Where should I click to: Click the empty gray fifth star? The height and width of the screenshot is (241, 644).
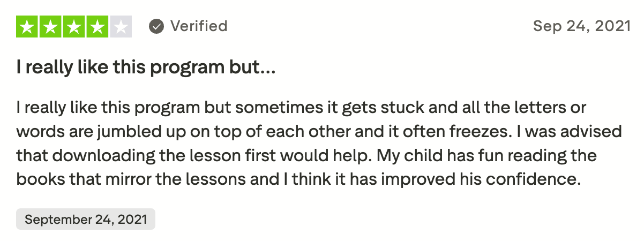pos(121,26)
